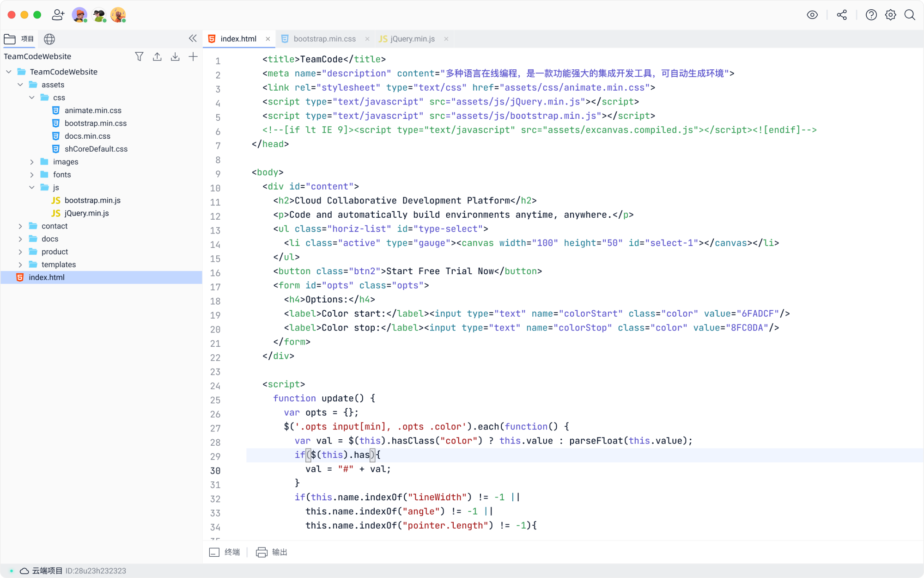Viewport: 924px width, 578px height.
Task: Open the help question mark icon
Action: click(871, 15)
